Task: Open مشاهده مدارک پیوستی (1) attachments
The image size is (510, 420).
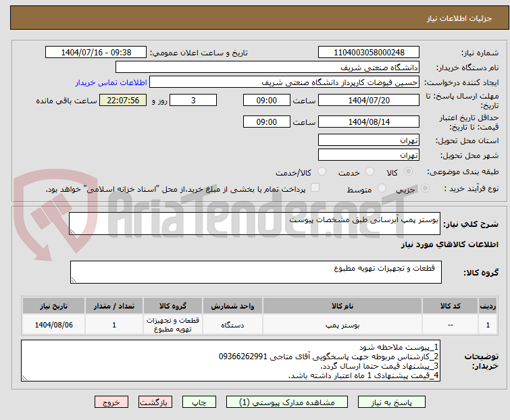Action: pyautogui.click(x=287, y=402)
